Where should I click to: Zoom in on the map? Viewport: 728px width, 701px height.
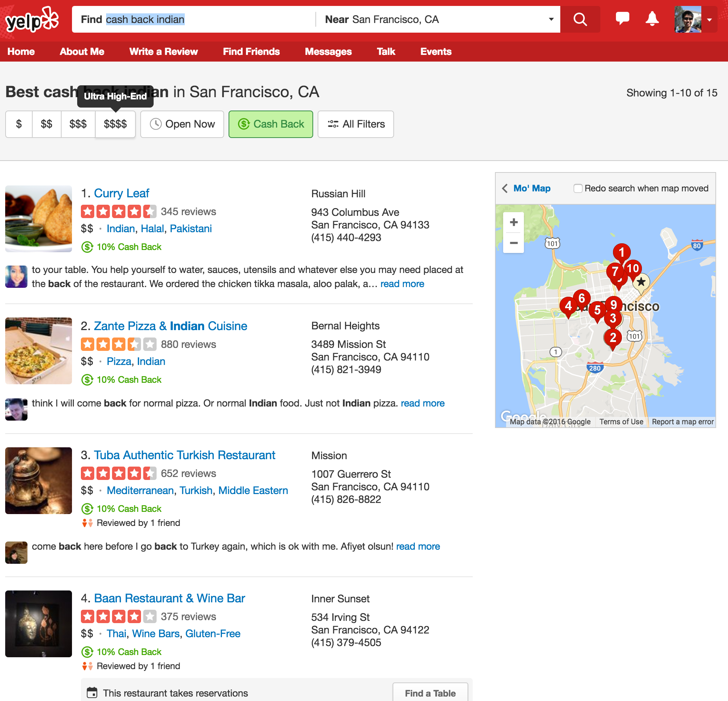point(513,223)
